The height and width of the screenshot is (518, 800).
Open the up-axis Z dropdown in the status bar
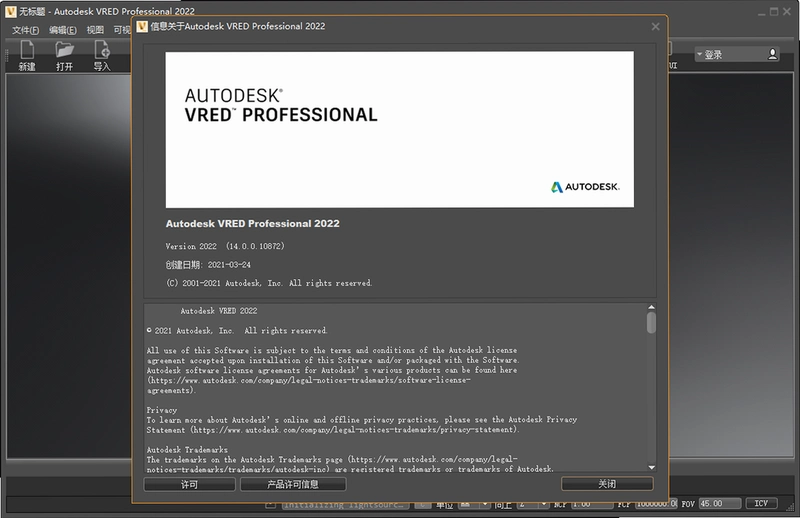pos(533,504)
